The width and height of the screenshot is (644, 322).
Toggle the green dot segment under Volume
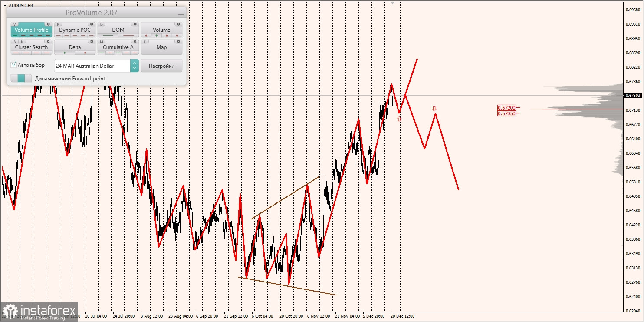[x=157, y=35]
